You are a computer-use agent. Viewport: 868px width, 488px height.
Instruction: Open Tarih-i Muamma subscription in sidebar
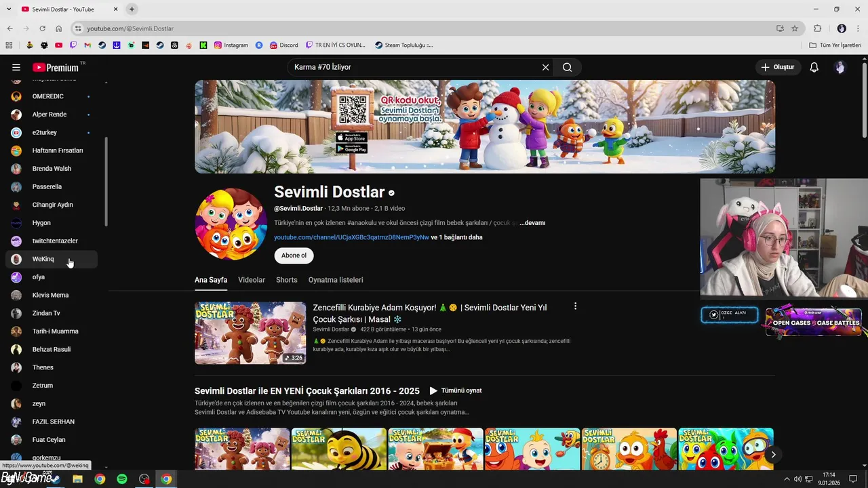pos(52,331)
